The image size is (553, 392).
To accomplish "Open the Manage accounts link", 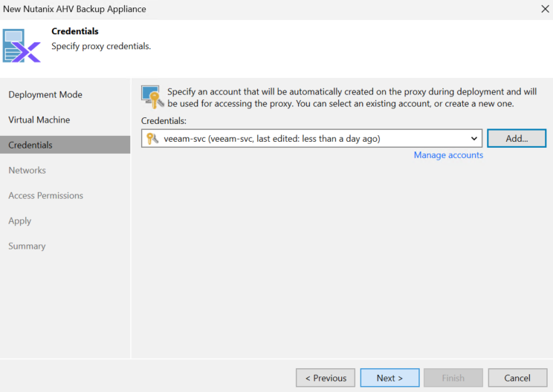I will 448,155.
